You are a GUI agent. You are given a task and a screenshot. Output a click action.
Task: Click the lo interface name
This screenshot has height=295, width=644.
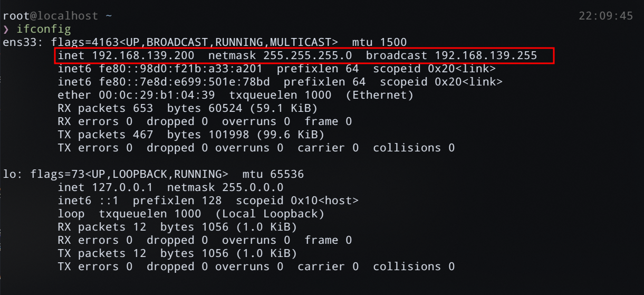pyautogui.click(x=9, y=174)
